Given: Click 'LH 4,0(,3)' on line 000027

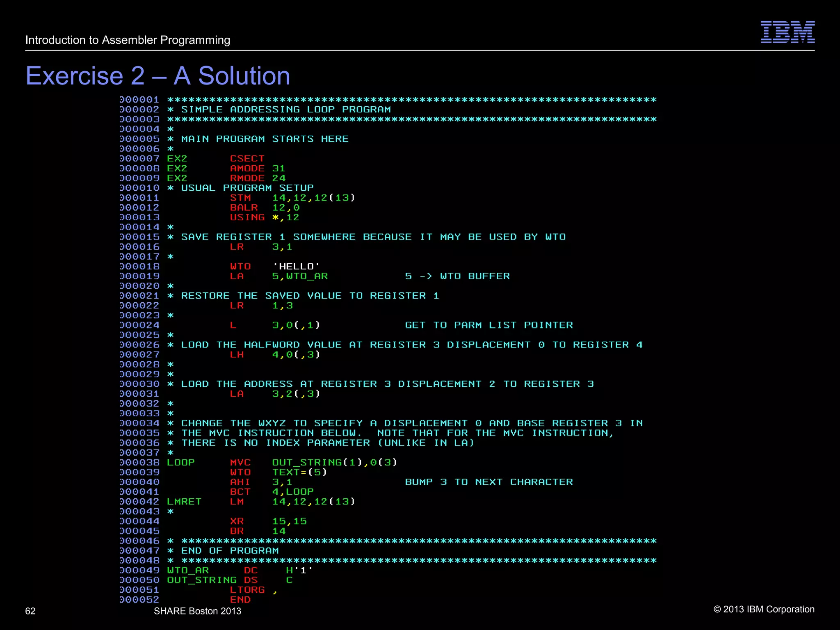Looking at the screenshot, I should 275,355.
